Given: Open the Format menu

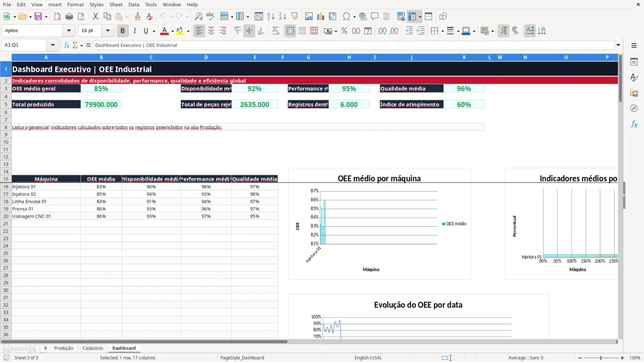Looking at the screenshot, I should click(75, 4).
